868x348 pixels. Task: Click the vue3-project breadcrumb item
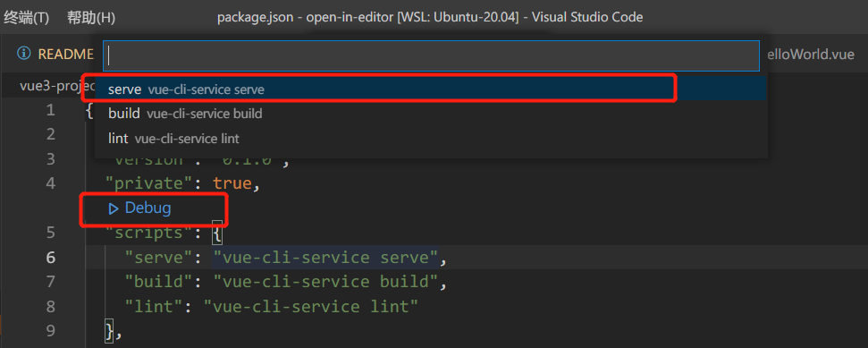(57, 87)
